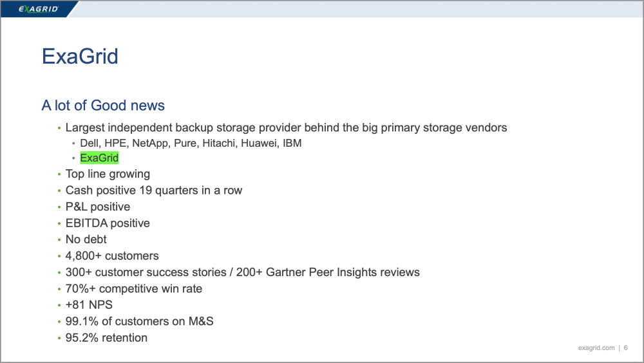Click the "P&L positive" bullet text
This screenshot has height=363, width=644.
pos(98,207)
